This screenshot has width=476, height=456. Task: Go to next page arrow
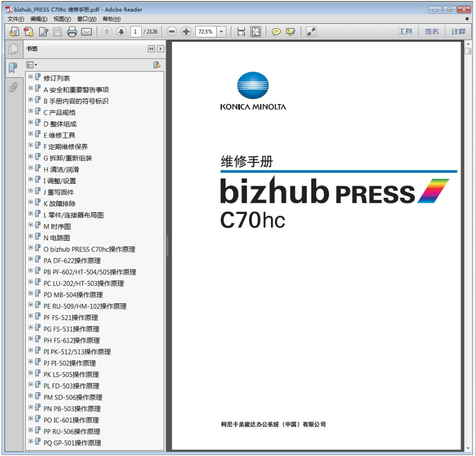(x=121, y=31)
